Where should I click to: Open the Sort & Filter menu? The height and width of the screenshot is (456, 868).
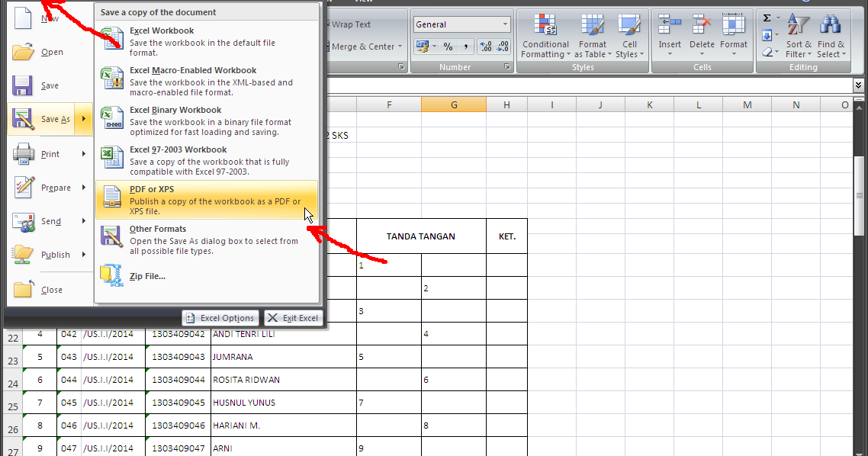798,37
